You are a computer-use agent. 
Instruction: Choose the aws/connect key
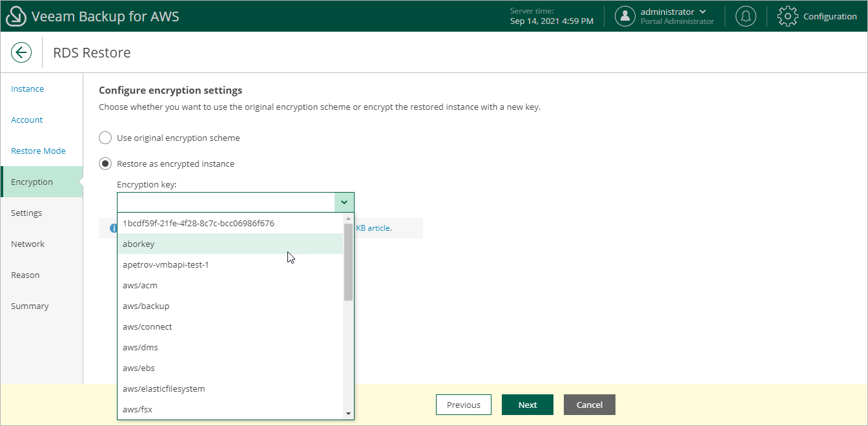(230, 326)
